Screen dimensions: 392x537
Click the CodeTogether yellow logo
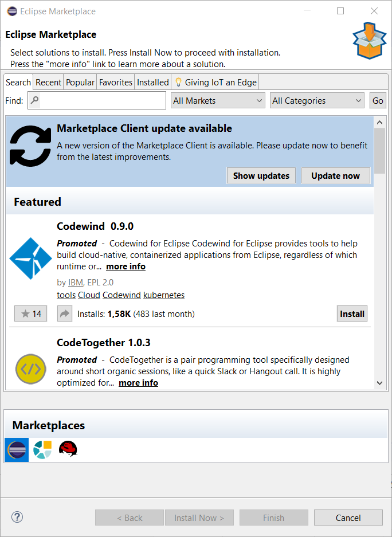(31, 370)
